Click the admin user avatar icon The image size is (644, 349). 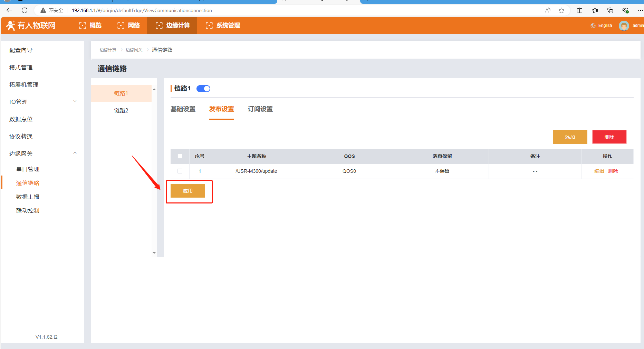click(624, 26)
